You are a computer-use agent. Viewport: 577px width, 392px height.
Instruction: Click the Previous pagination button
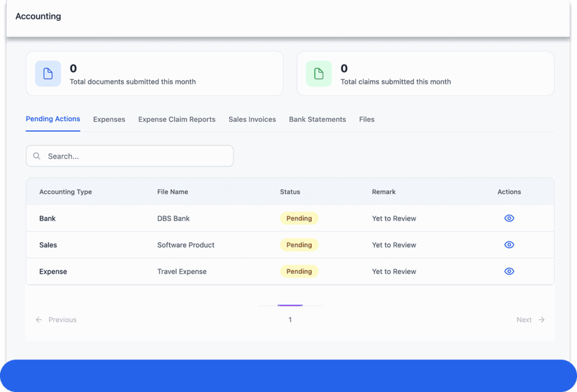point(62,319)
